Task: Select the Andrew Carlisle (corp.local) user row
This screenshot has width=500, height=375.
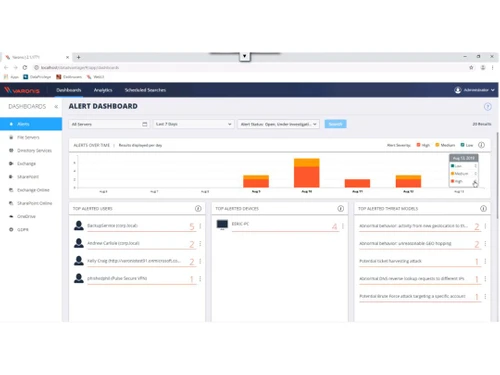Action: (x=134, y=243)
